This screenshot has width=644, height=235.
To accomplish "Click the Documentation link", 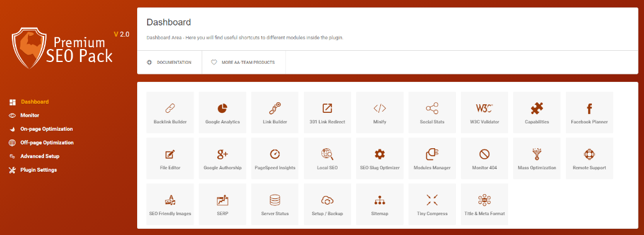I will (x=169, y=63).
